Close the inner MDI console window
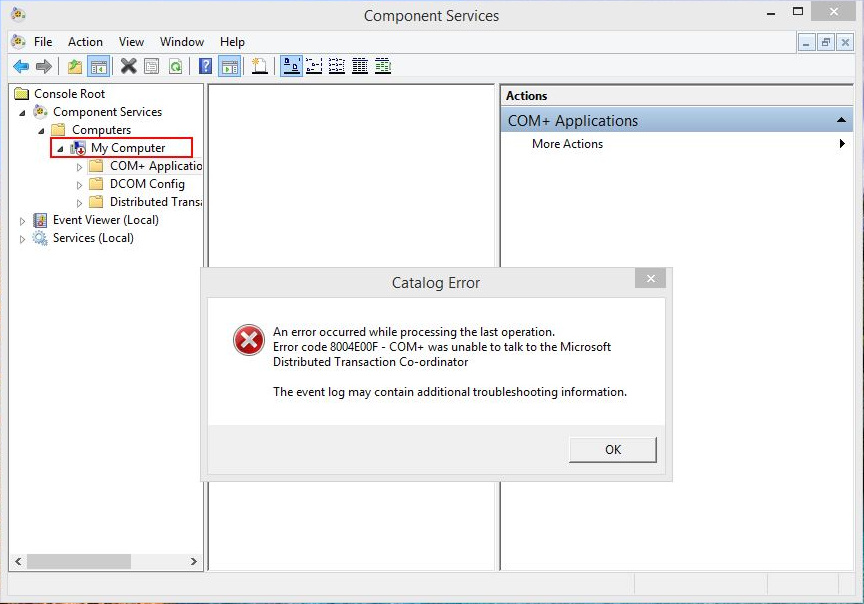 click(x=845, y=42)
